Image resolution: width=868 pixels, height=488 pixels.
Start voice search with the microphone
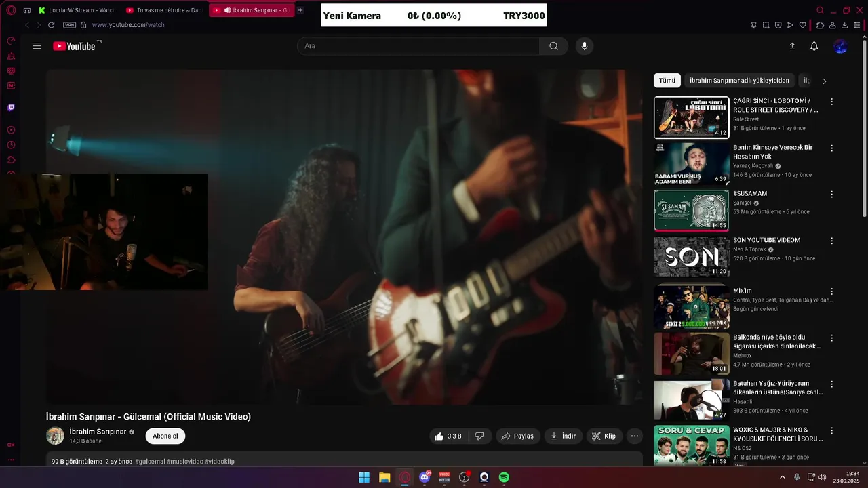coord(585,46)
